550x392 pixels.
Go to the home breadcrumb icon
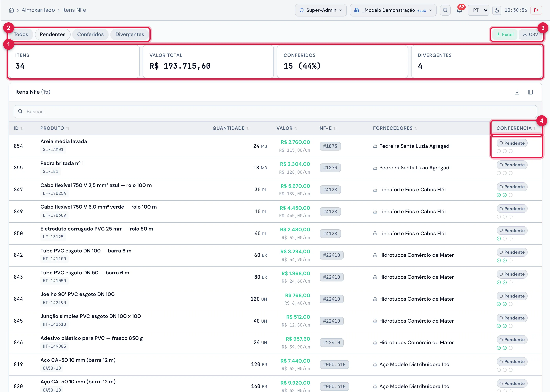tap(11, 10)
